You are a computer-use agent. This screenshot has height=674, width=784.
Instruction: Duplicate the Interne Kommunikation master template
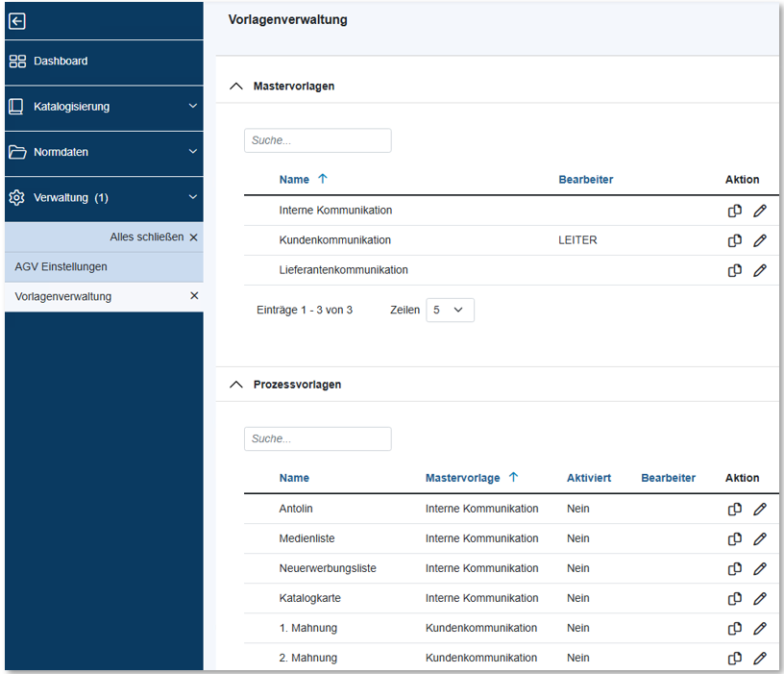click(x=735, y=211)
